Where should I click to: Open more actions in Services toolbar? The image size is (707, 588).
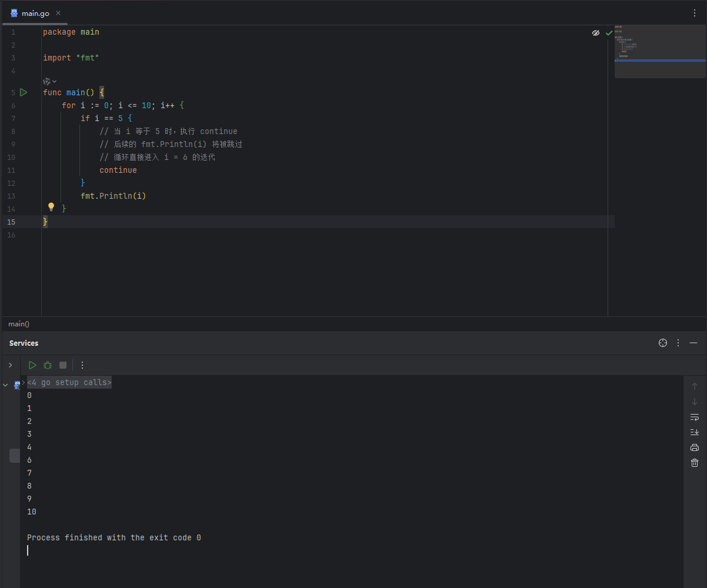click(x=82, y=365)
